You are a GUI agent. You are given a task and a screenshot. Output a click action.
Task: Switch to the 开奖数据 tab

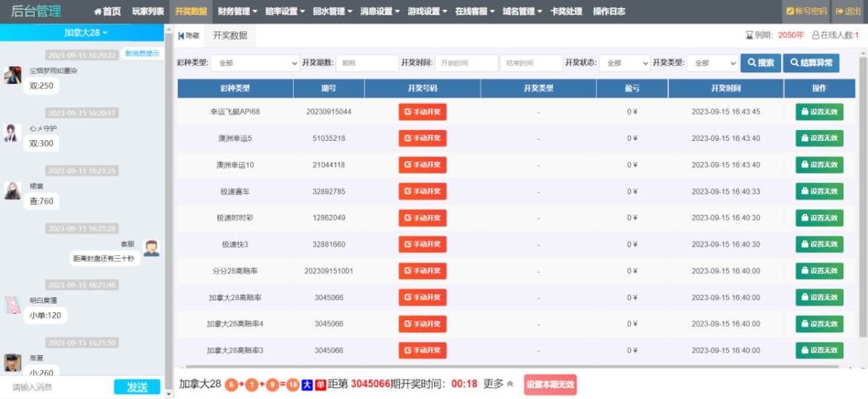(230, 35)
